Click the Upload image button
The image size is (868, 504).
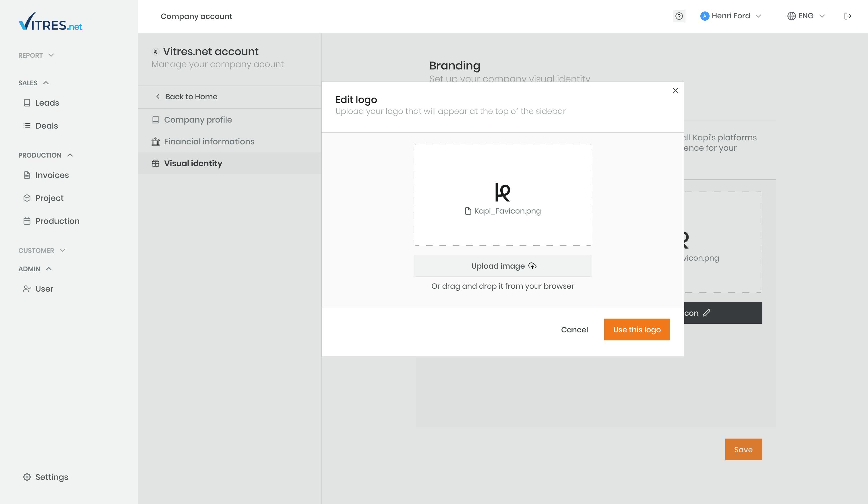(x=503, y=266)
